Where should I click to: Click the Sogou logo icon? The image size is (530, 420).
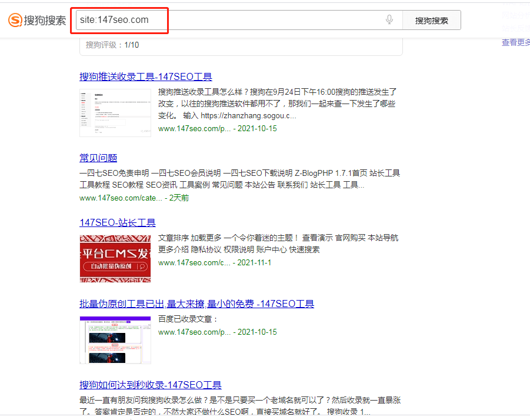pyautogui.click(x=15, y=20)
